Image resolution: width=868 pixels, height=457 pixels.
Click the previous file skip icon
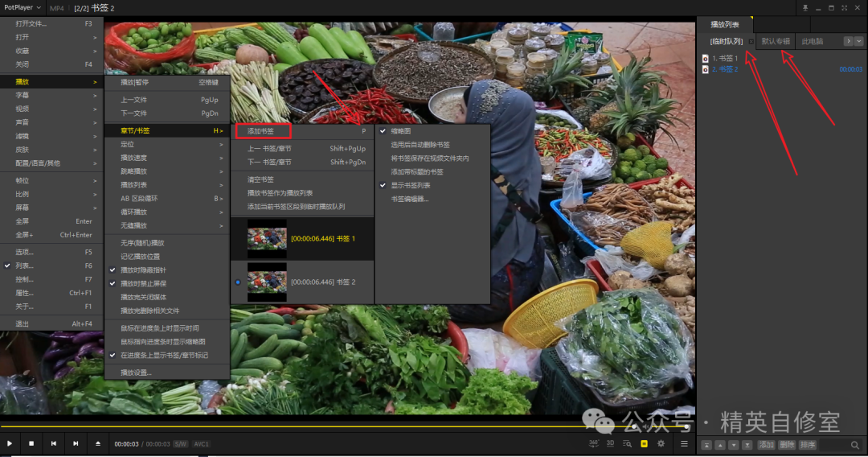click(x=54, y=443)
